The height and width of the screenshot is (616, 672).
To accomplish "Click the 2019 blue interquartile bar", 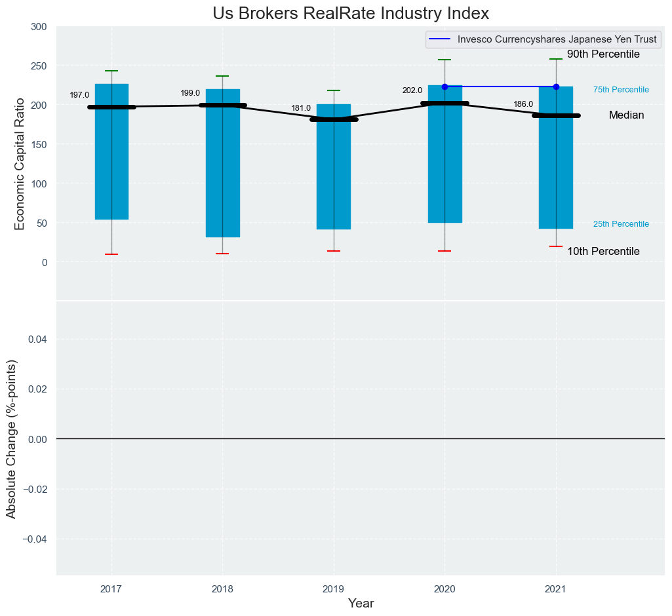I will [334, 166].
